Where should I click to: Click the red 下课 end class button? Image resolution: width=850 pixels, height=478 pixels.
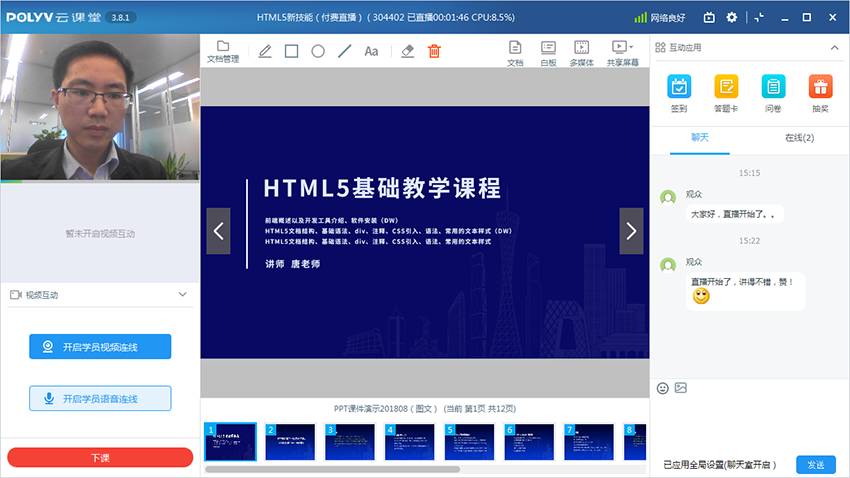click(100, 457)
